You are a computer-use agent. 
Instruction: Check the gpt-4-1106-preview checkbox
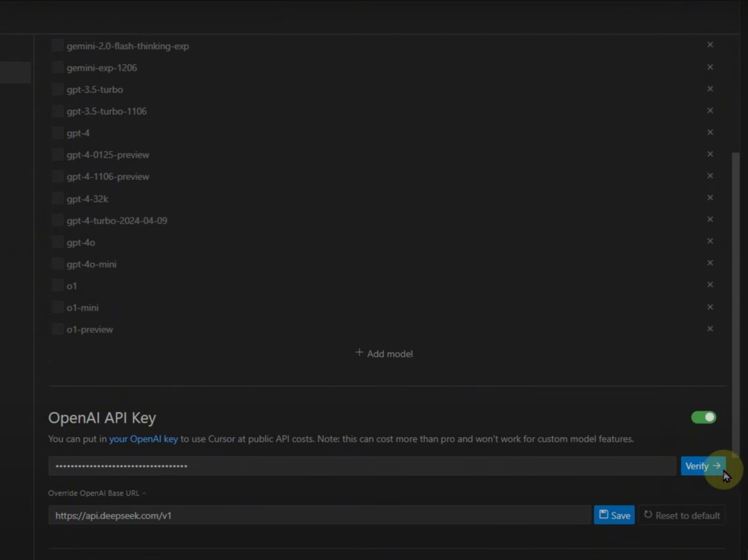pos(57,176)
